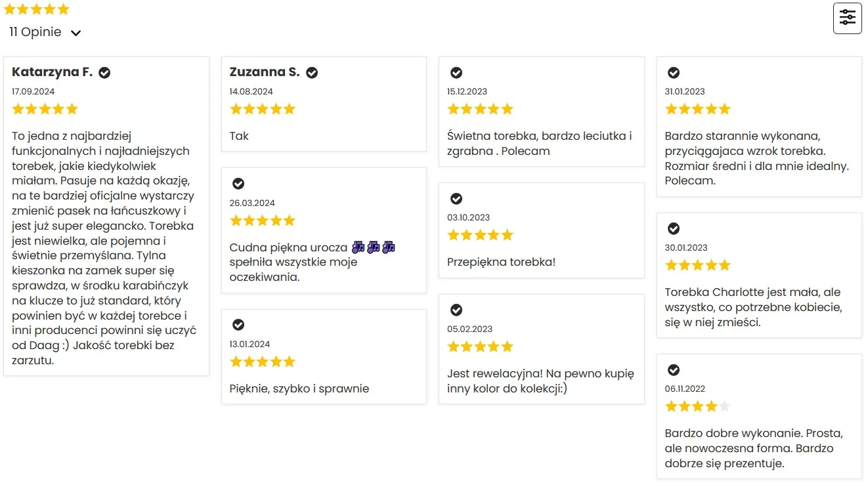
Task: Click verified checkmark on 30.01.2023 review
Action: 674,229
